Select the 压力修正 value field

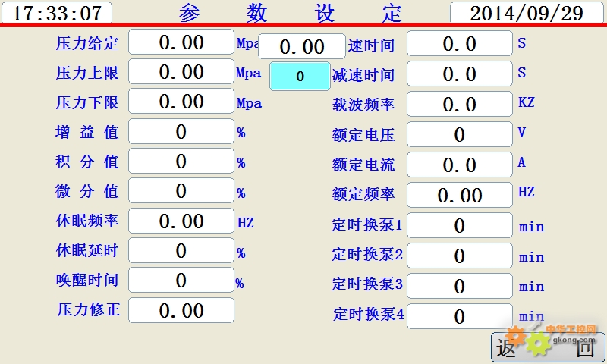tap(181, 310)
